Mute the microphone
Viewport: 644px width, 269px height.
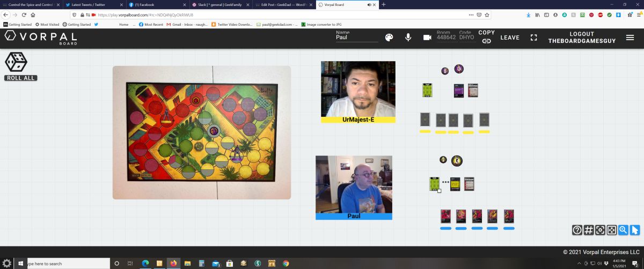point(408,38)
